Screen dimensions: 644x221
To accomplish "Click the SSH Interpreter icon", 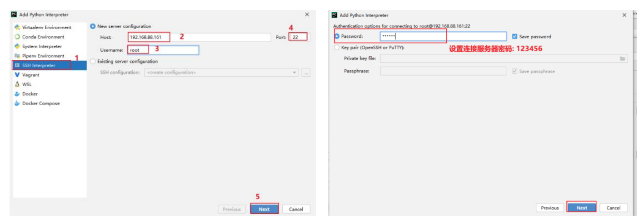I will tap(17, 65).
